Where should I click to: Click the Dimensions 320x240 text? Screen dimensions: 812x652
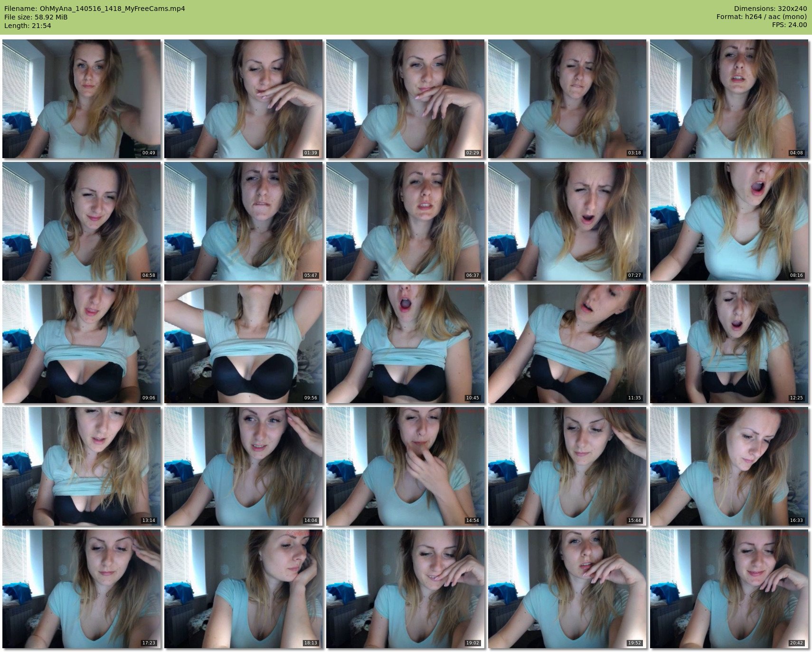pos(770,9)
